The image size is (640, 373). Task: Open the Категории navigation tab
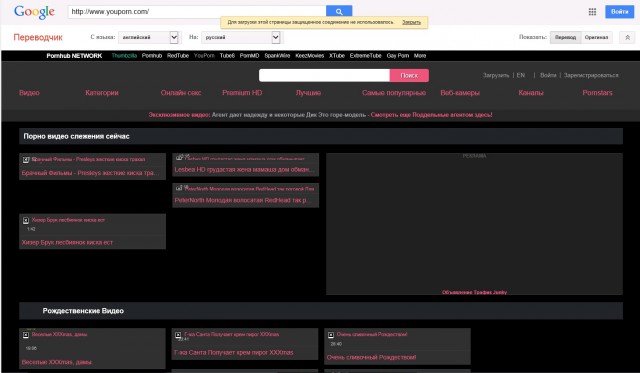(102, 93)
